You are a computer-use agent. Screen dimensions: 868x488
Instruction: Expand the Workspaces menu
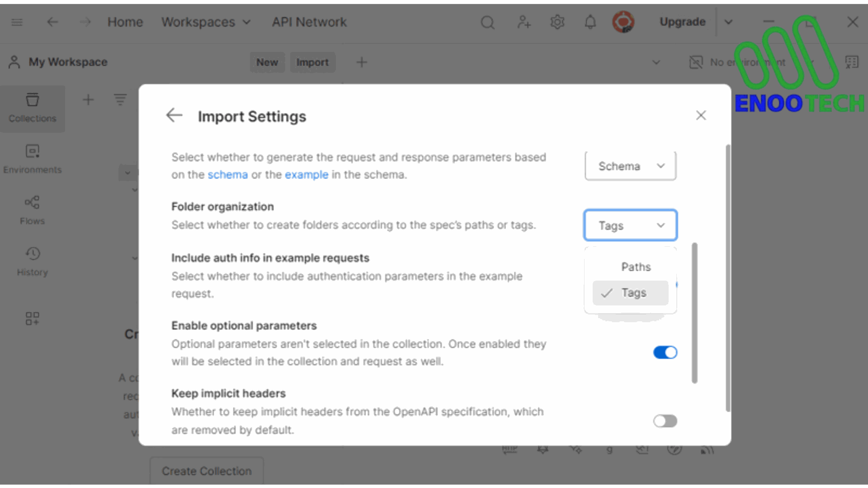coord(206,22)
